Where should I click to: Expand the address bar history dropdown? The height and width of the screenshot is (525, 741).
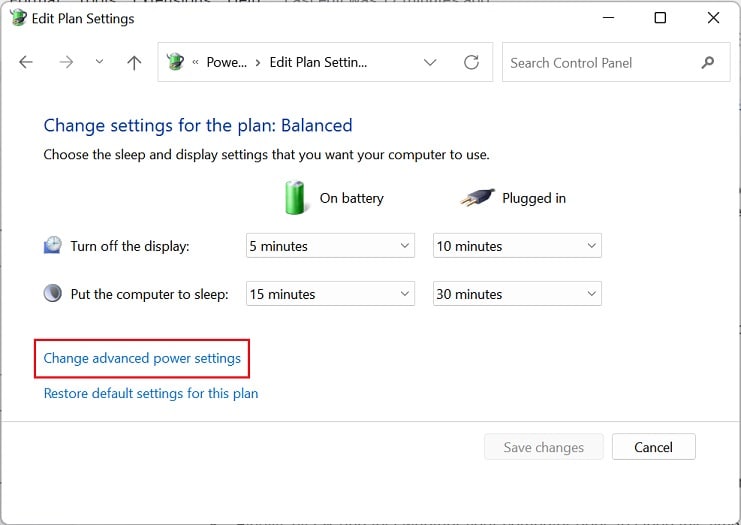430,62
